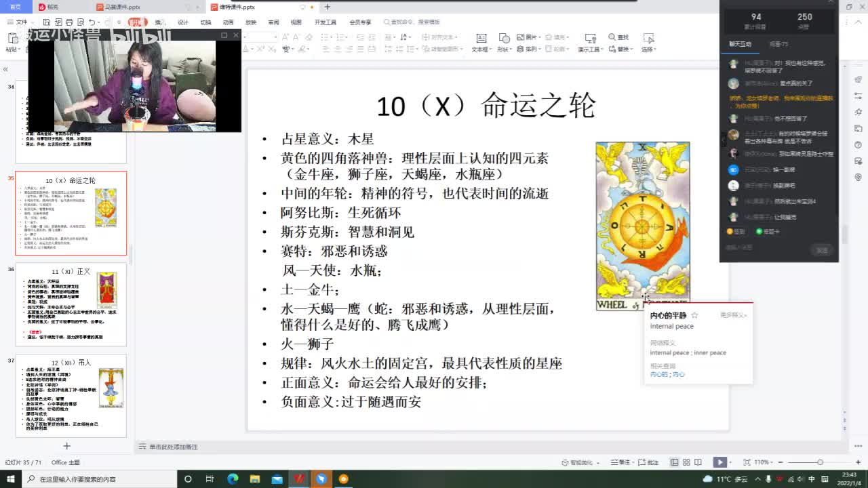The width and height of the screenshot is (868, 488).
Task: Click the volume icon in system tray
Action: click(799, 479)
